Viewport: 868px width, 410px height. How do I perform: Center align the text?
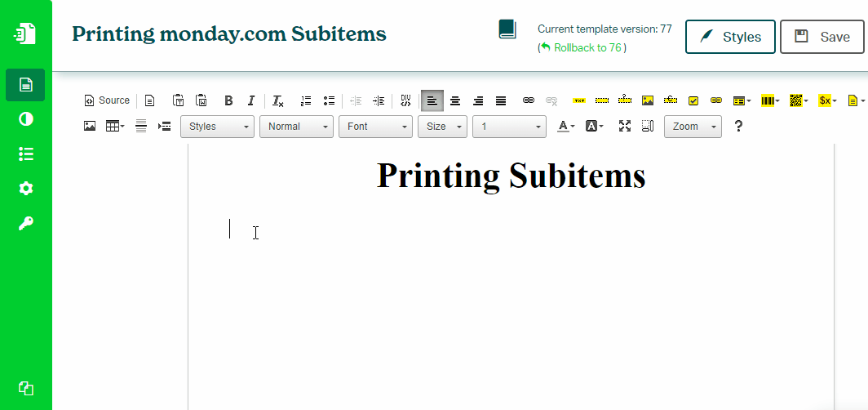coord(455,100)
